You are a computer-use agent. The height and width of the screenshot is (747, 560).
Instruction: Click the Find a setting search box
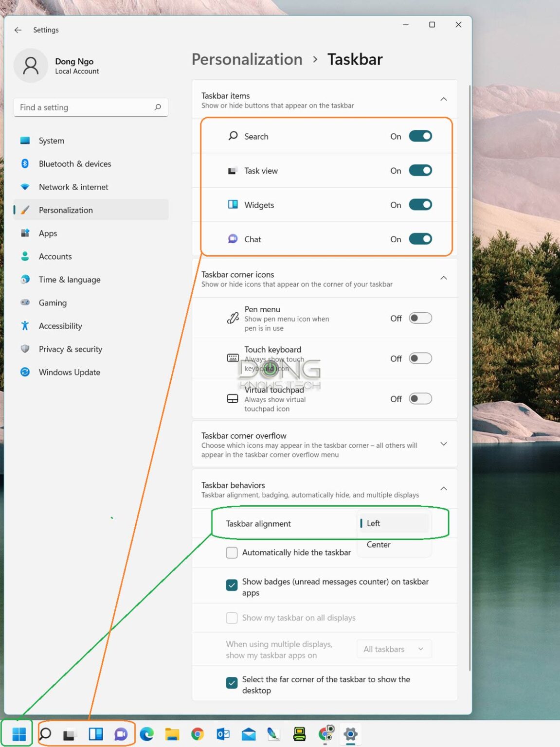point(85,107)
